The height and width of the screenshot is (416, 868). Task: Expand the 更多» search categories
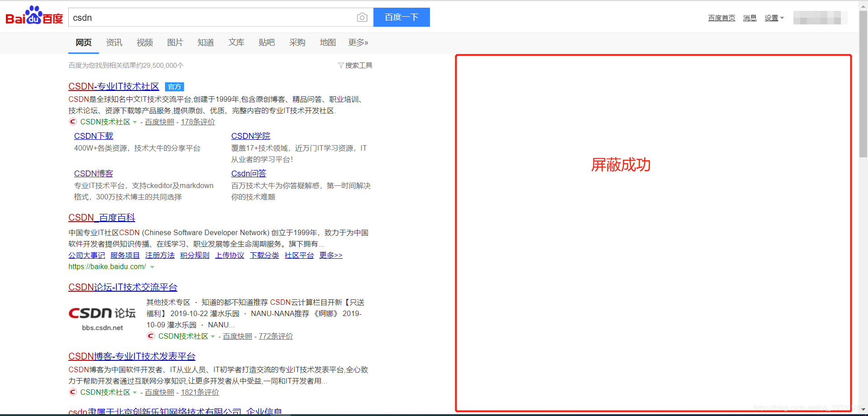click(358, 43)
